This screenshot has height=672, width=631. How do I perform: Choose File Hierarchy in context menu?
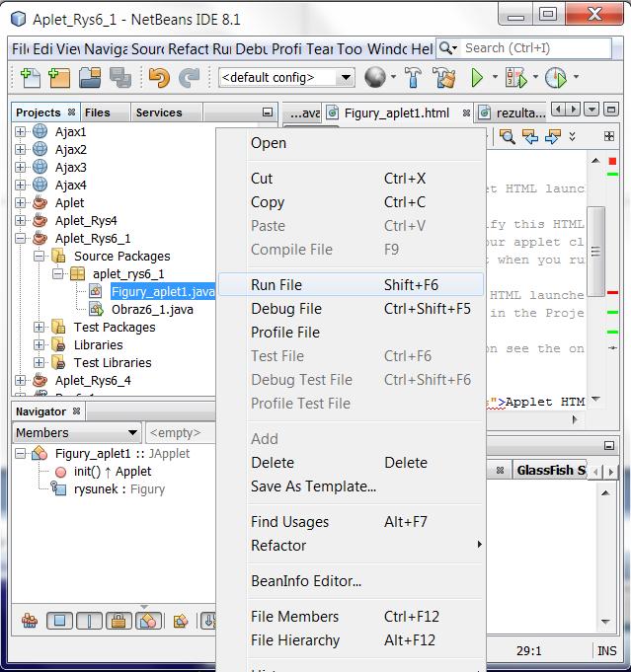351,639
